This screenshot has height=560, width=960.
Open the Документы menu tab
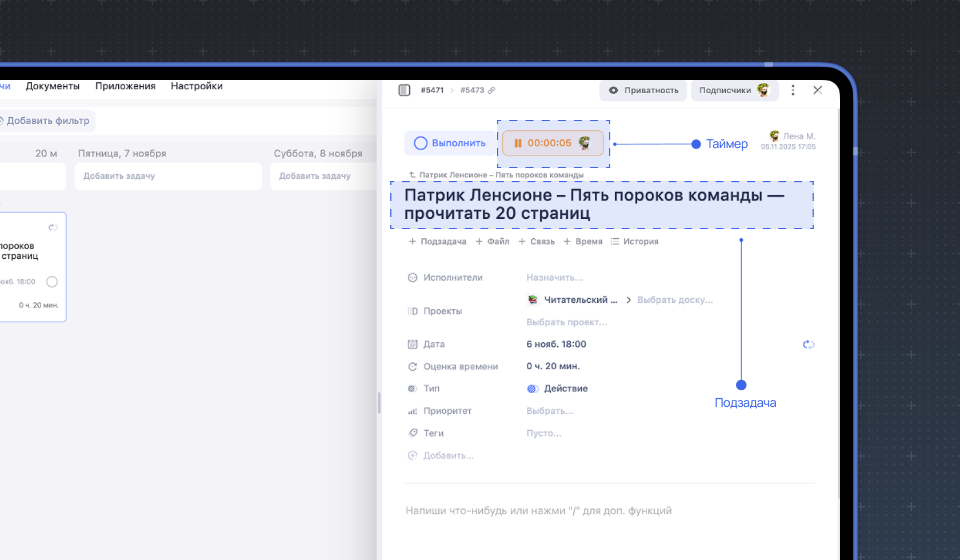coord(53,86)
